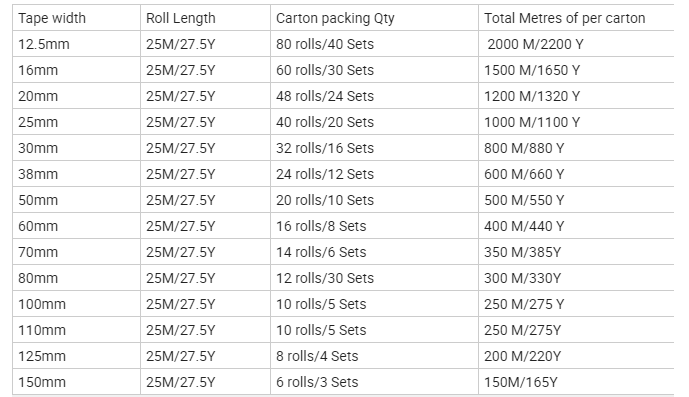Viewport: 689px width, 397px height.
Task: Select the 1000 M/1100 Y cell
Action: (x=576, y=122)
